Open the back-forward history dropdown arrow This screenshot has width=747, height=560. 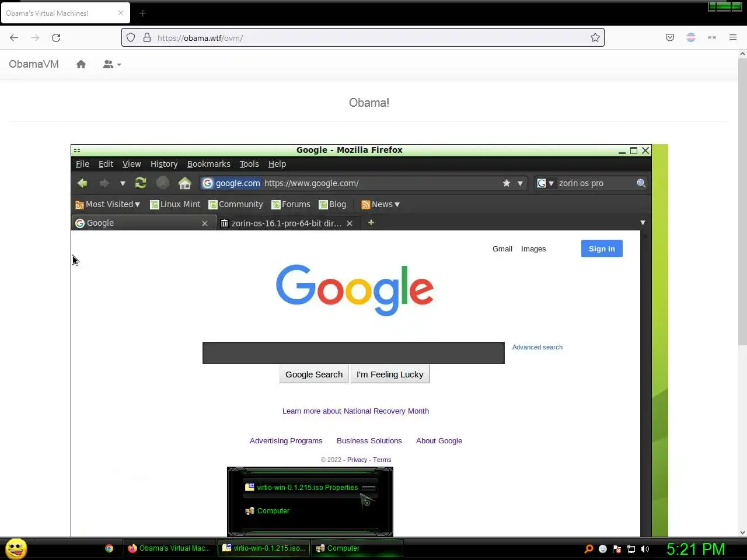click(x=123, y=183)
